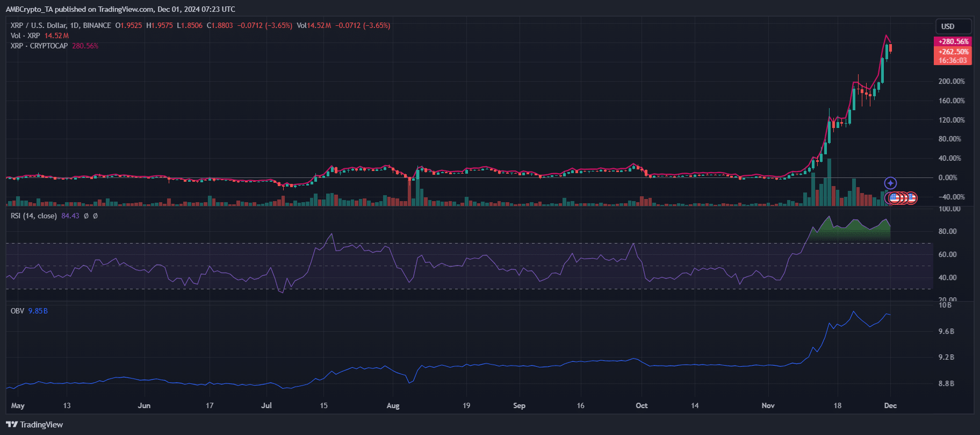
Task: Click the 16:36:03 bar countdown label
Action: [x=953, y=61]
